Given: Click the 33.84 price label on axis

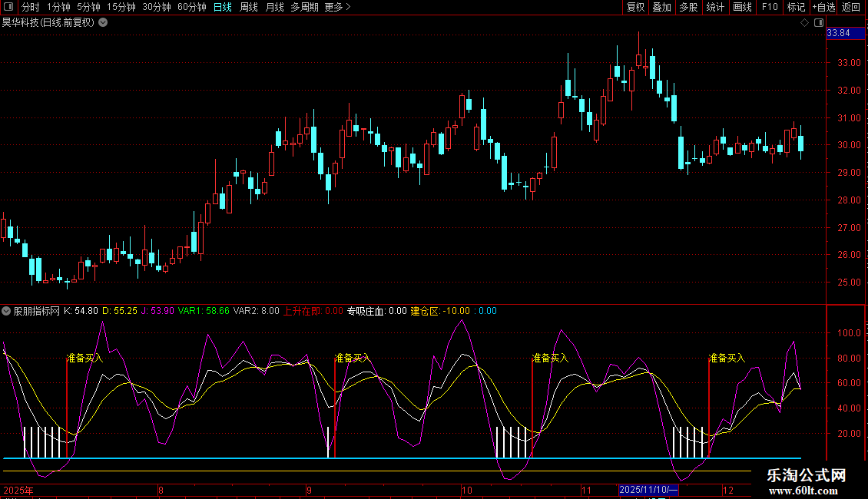Looking at the screenshot, I should pos(838,33).
